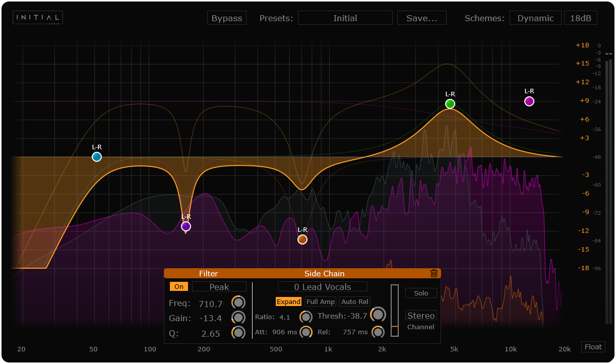Open the Dynamic scheme menu
Viewport: 616px width, 364px height.
click(x=535, y=18)
